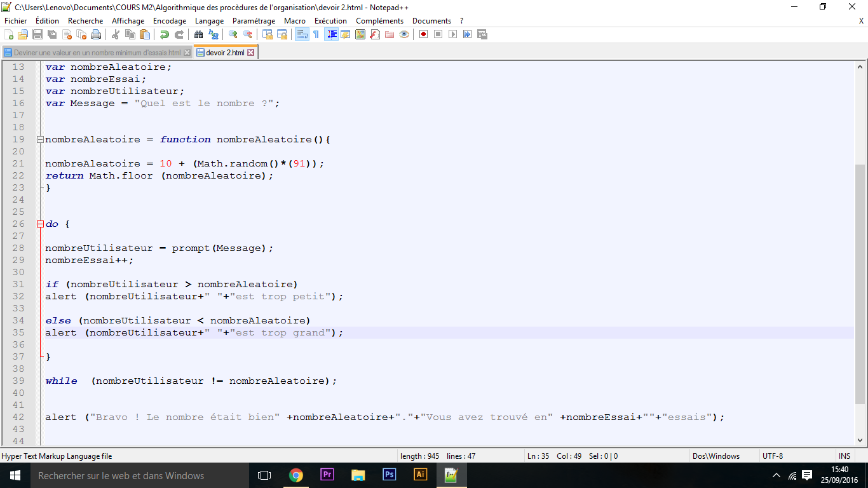Open the Find dialog via binoculars icon
Screen dimensions: 868x488
pos(198,34)
